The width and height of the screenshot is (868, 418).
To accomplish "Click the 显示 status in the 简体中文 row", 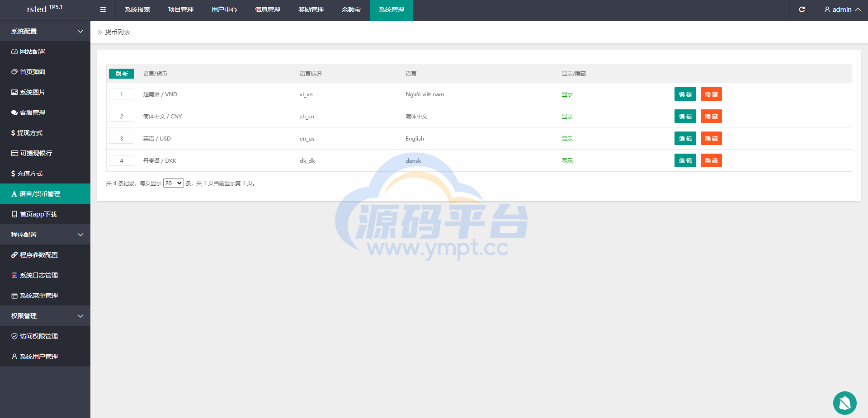I will [567, 117].
